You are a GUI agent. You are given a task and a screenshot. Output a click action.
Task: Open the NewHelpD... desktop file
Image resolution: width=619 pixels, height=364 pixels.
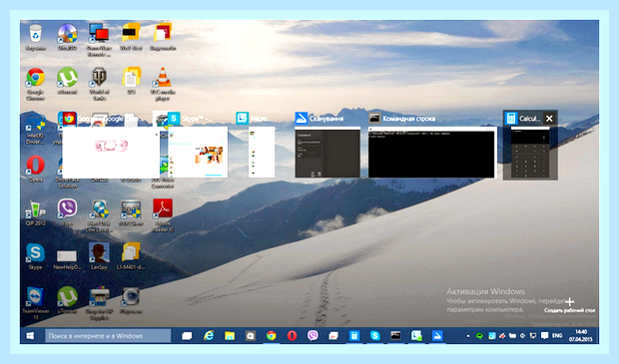click(x=67, y=258)
